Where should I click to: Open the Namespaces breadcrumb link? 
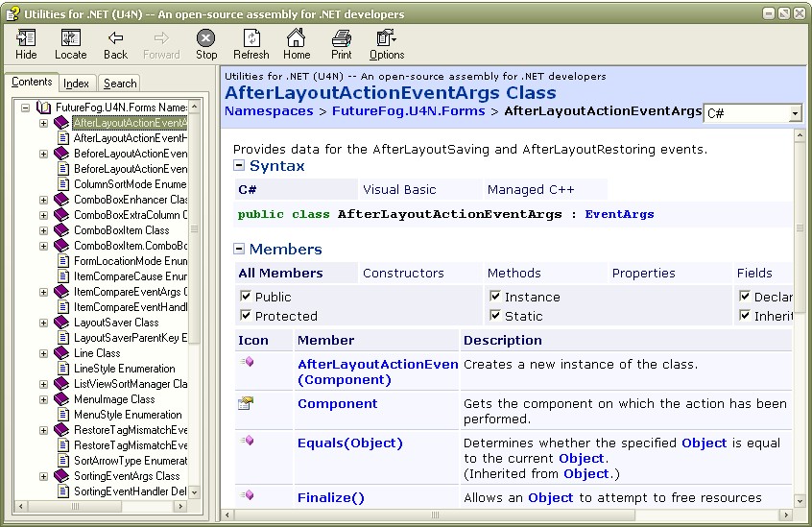pos(269,111)
